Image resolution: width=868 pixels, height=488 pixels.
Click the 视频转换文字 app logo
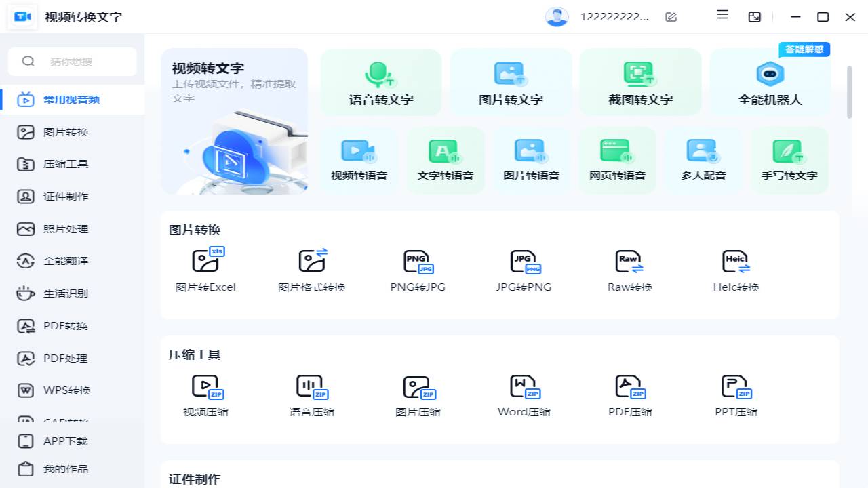tap(23, 17)
